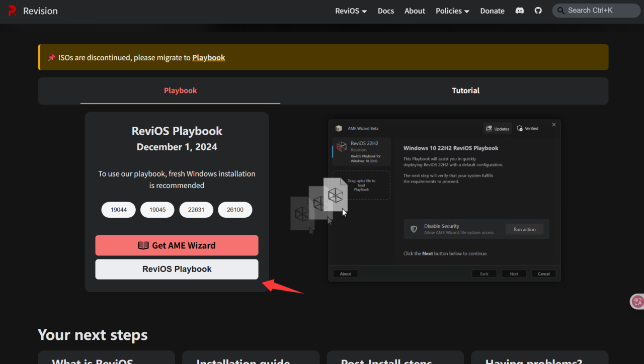Open the Installation guide card
644x364 pixels.
[251, 357]
